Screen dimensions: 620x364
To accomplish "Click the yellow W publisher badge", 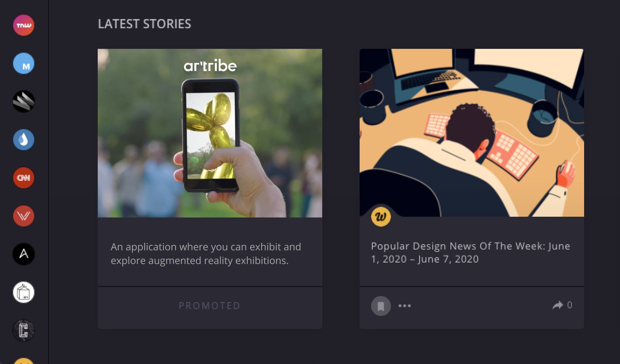I will (381, 217).
